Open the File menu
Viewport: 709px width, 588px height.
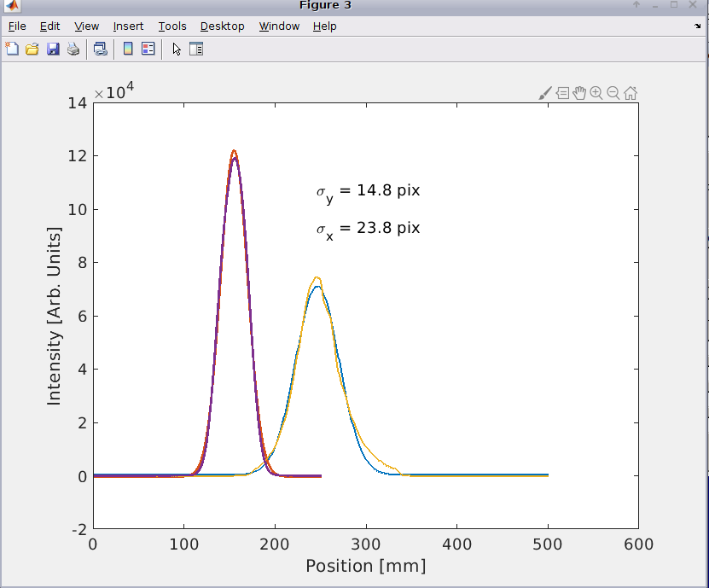pyautogui.click(x=17, y=26)
